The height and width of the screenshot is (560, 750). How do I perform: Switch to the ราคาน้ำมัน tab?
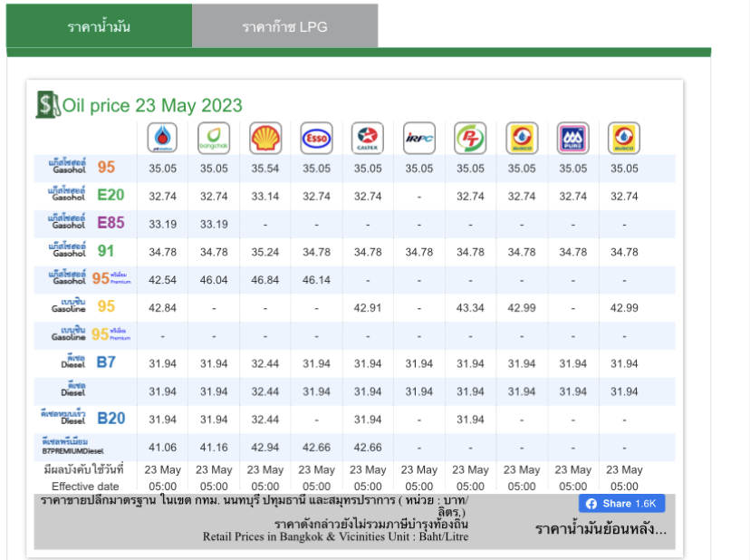click(99, 26)
